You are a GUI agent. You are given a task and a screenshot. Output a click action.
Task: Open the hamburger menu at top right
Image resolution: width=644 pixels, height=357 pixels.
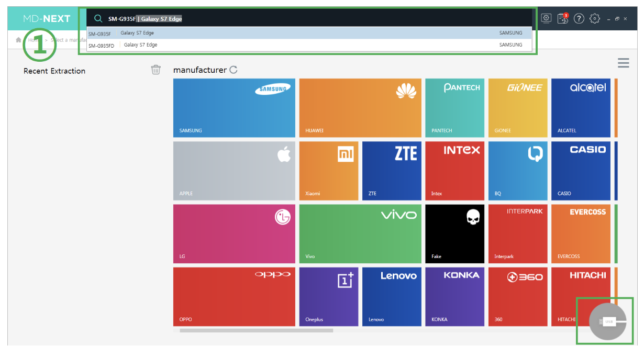tap(623, 63)
